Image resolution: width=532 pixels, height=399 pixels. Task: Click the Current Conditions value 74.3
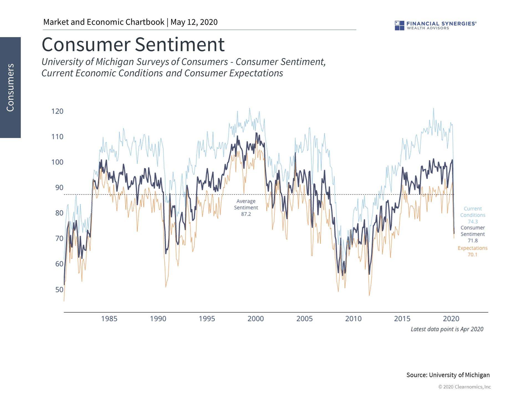click(x=473, y=222)
